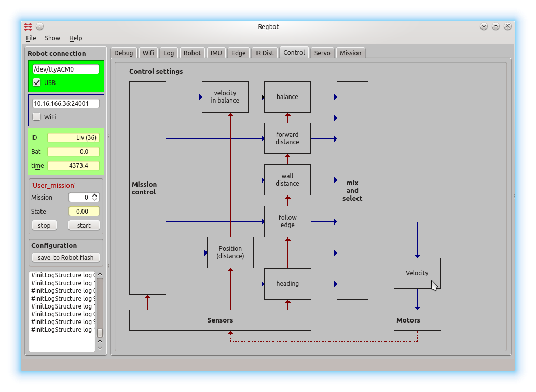Open the File menu
This screenshot has height=392, width=536.
[x=31, y=38]
